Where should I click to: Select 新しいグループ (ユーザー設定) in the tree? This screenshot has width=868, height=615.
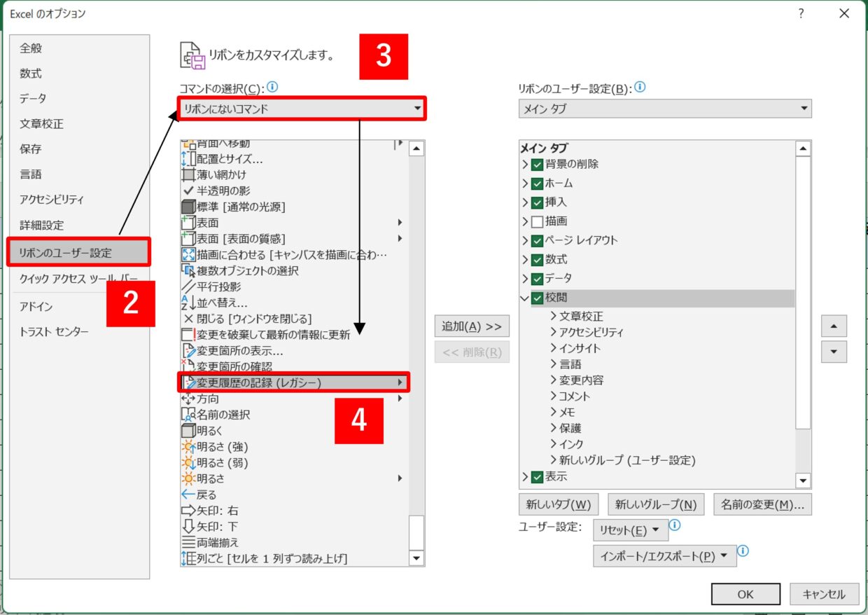pos(627,460)
